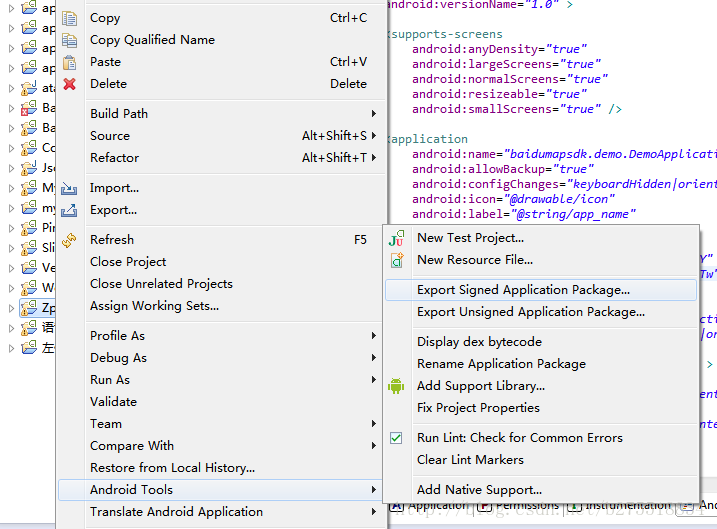
Task: Open the Profile As submenu arrow
Action: (374, 336)
